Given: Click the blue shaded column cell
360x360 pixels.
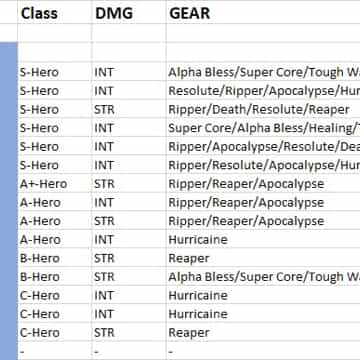Looking at the screenshot, I should pos(9,201).
